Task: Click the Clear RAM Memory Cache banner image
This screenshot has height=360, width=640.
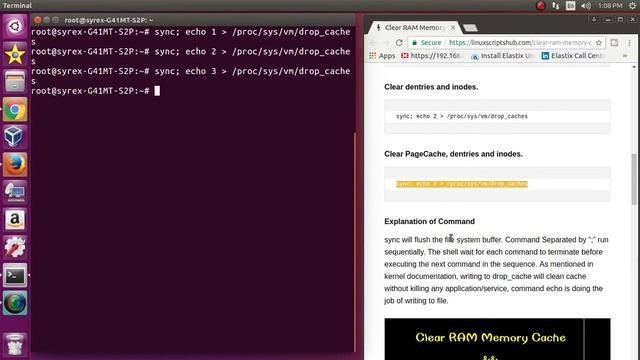Action: [497, 339]
